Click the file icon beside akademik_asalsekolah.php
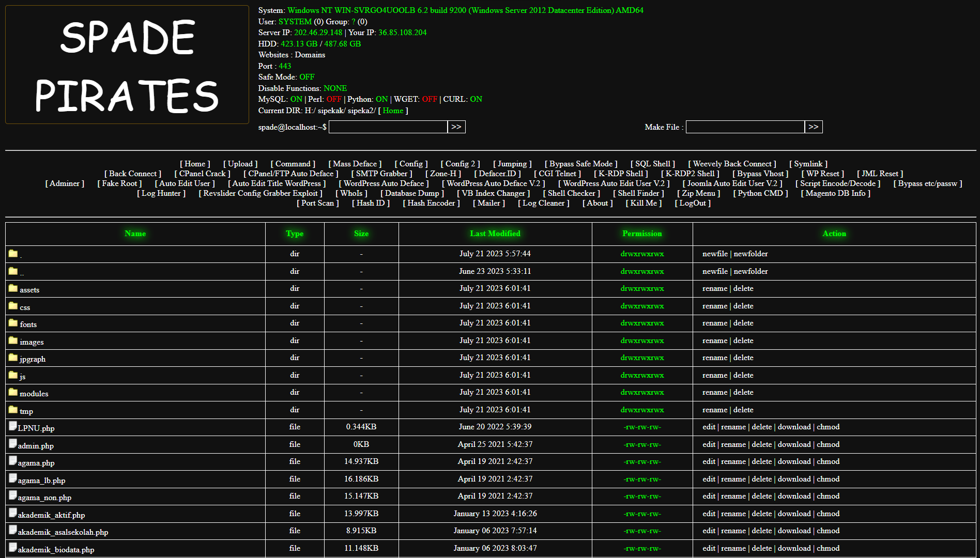 (13, 530)
